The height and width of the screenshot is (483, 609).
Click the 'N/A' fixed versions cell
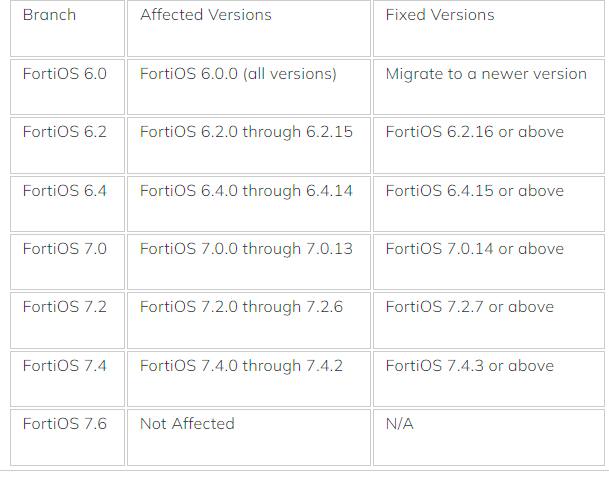point(489,437)
